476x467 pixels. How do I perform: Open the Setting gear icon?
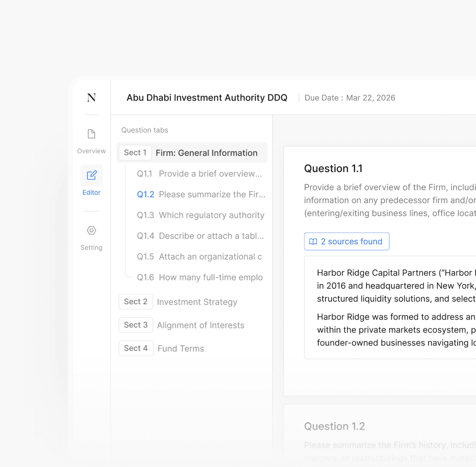pyautogui.click(x=91, y=231)
